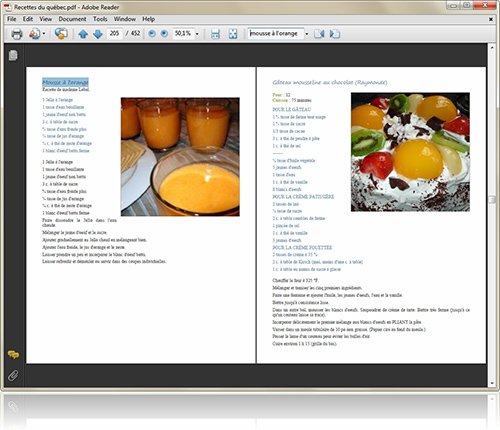Open the Pages panel icon in sidebar
Image resolution: width=500 pixels, height=430 pixels.
13,55
